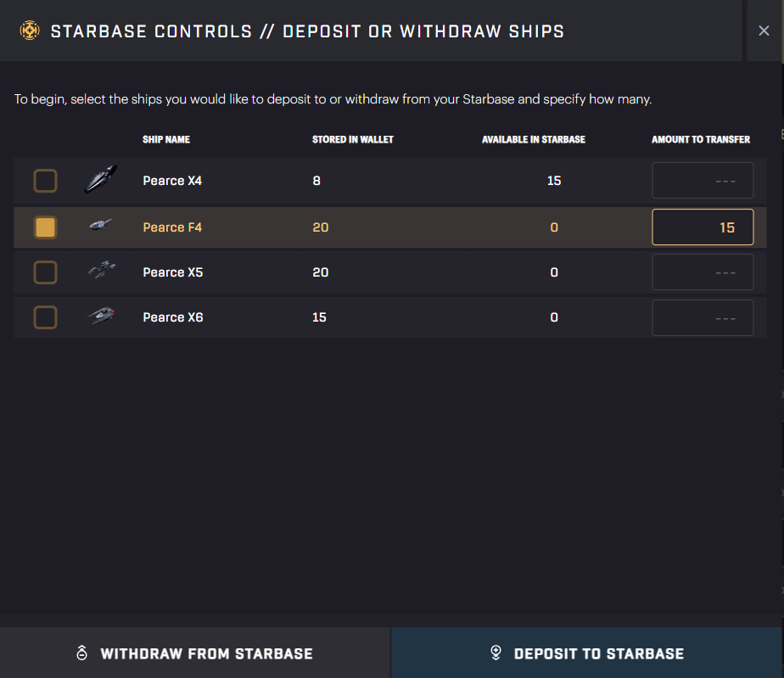Click the Pearce X6 ship icon
Screen dimensions: 784x678
(101, 317)
